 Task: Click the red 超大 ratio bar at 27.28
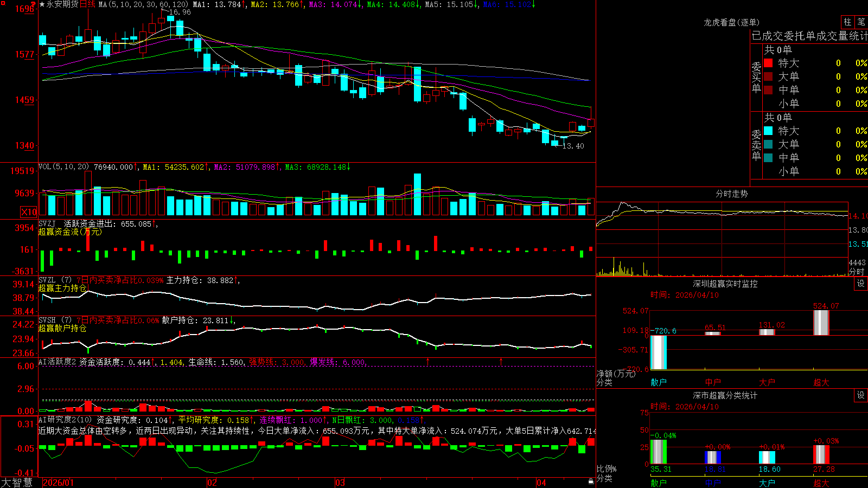[821, 454]
